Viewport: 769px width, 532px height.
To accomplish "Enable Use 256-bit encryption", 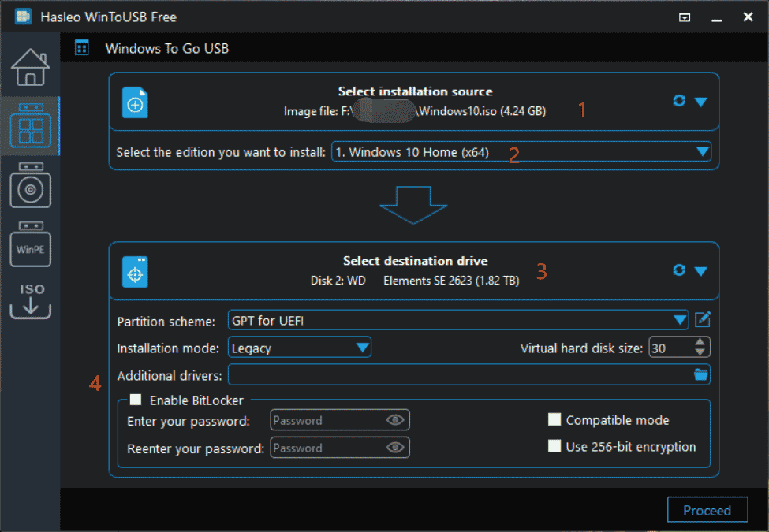I will tap(554, 446).
